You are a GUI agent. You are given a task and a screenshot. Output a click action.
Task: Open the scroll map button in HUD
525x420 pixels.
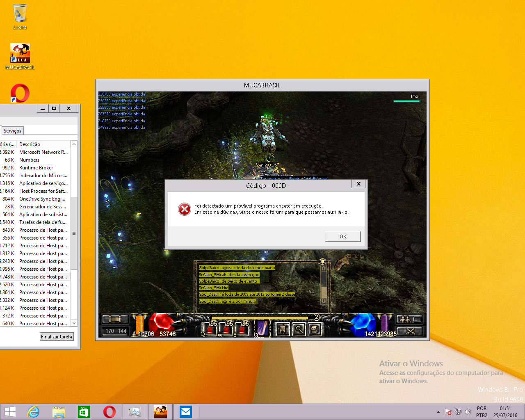point(115,319)
